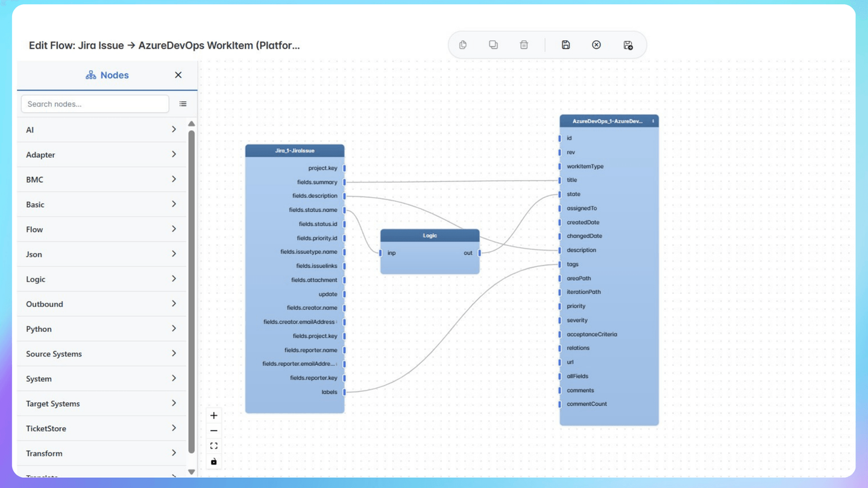Click the fields.creator.name field label

pos(312,308)
